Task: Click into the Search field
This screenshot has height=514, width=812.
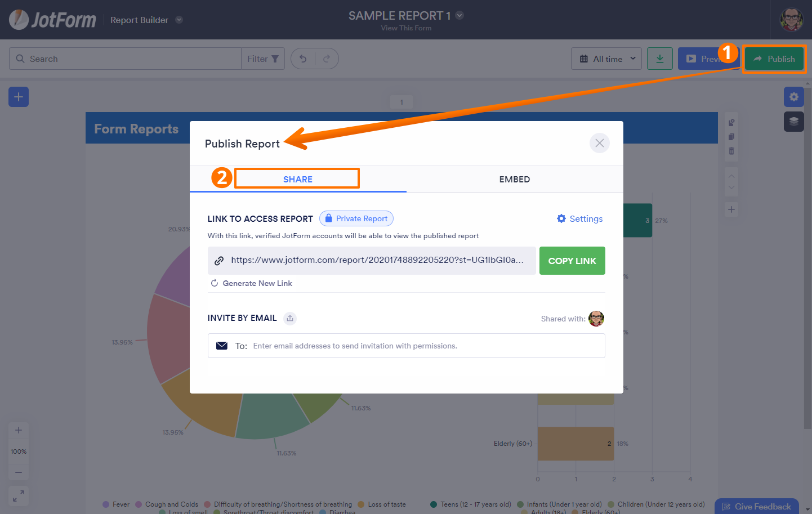Action: coord(125,59)
